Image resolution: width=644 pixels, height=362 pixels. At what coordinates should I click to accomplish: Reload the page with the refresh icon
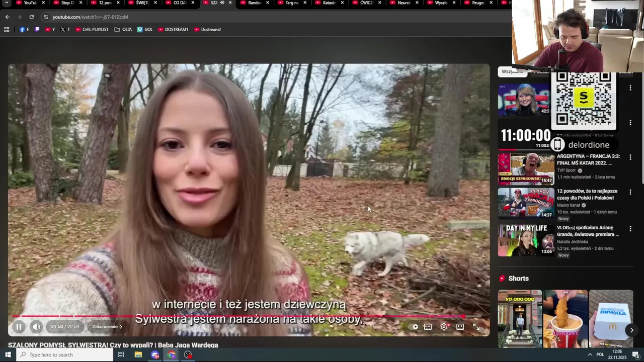click(31, 17)
